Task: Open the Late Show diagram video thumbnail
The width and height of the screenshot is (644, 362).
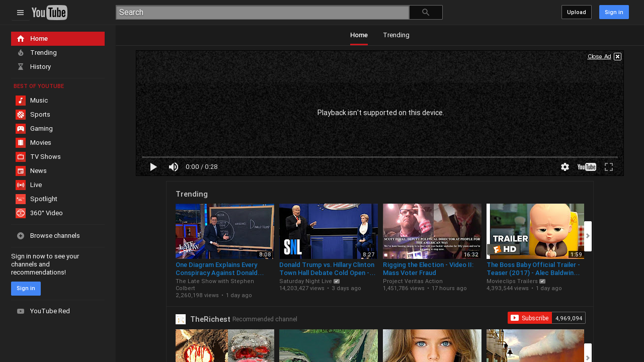Action: 225,231
